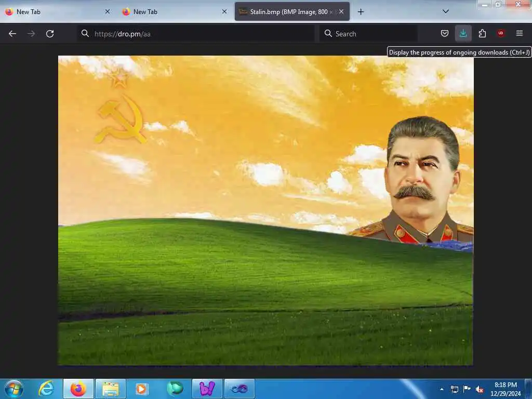Click the green globe taskbar app
This screenshot has height=399, width=532.
pos(175,389)
